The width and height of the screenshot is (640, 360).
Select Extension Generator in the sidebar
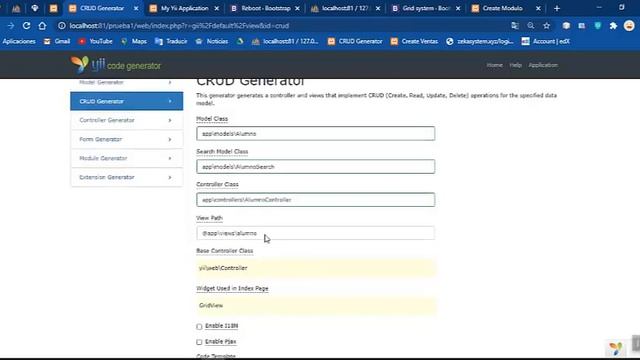pyautogui.click(x=127, y=177)
